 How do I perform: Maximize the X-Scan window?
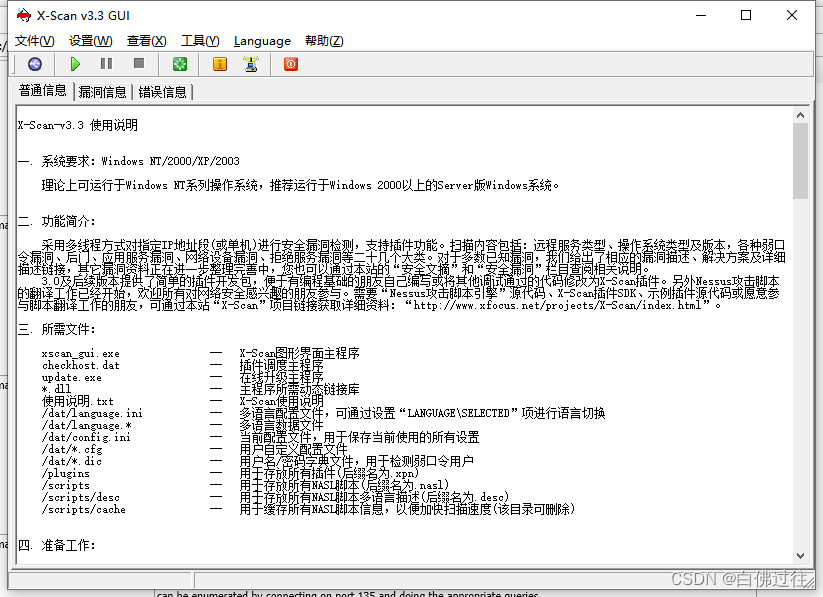click(746, 15)
